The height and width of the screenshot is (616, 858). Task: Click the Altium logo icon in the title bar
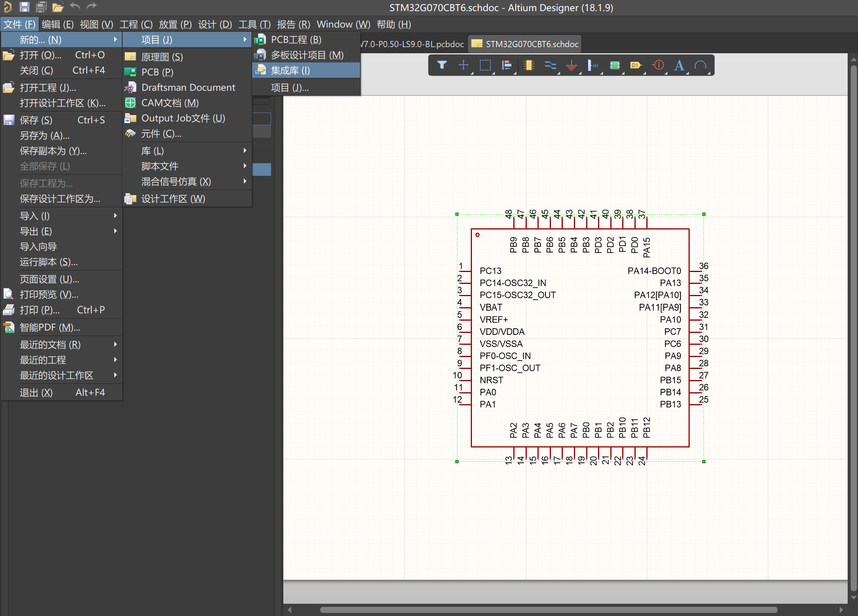pos(8,7)
